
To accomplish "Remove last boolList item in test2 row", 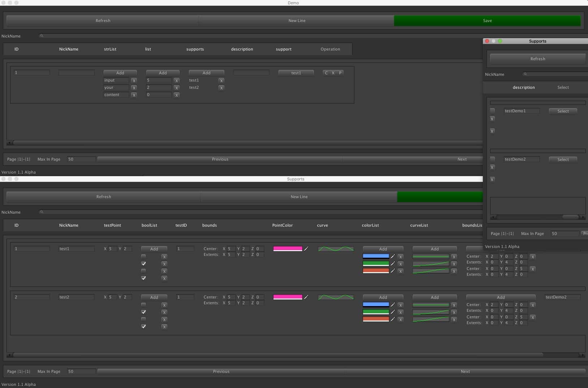I will pyautogui.click(x=164, y=327).
